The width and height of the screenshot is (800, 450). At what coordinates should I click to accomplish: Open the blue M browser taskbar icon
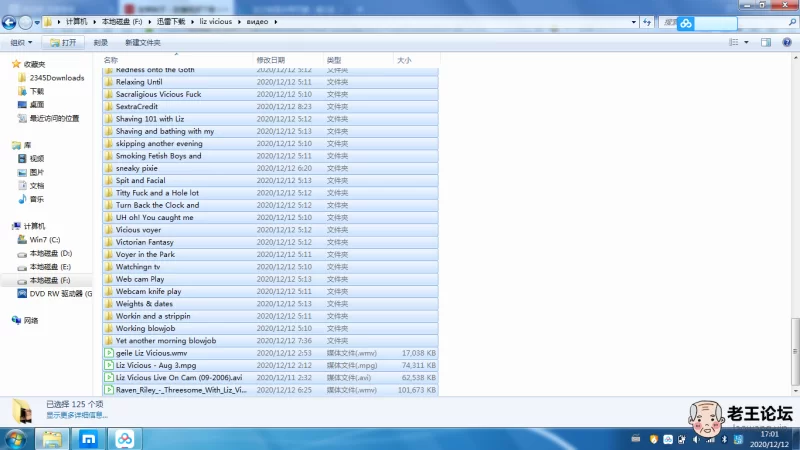(x=88, y=439)
